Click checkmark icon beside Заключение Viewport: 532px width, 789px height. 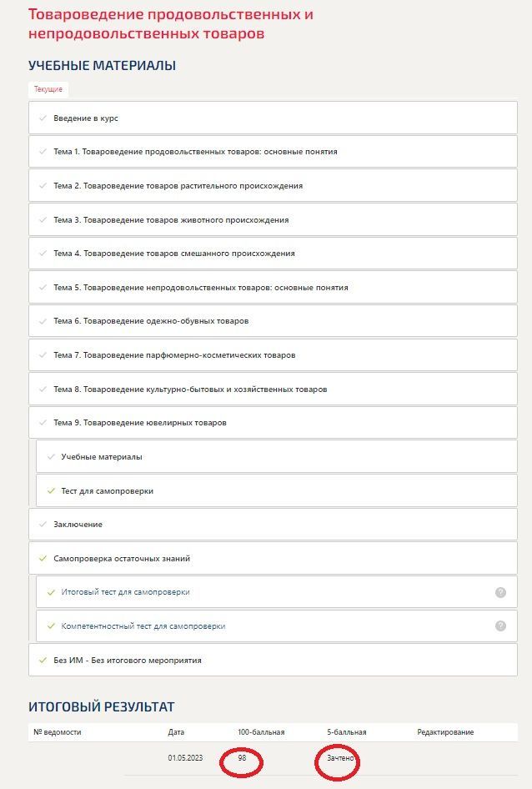42,524
